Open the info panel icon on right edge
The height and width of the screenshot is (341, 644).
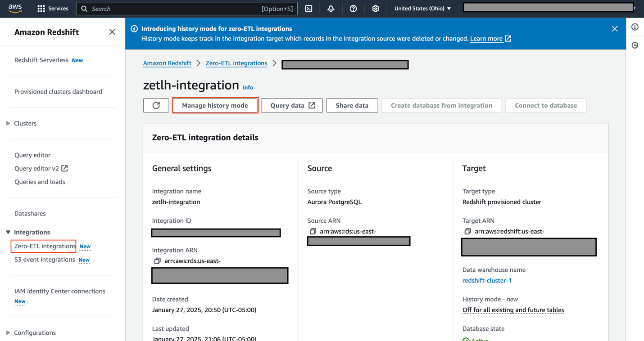point(635,27)
